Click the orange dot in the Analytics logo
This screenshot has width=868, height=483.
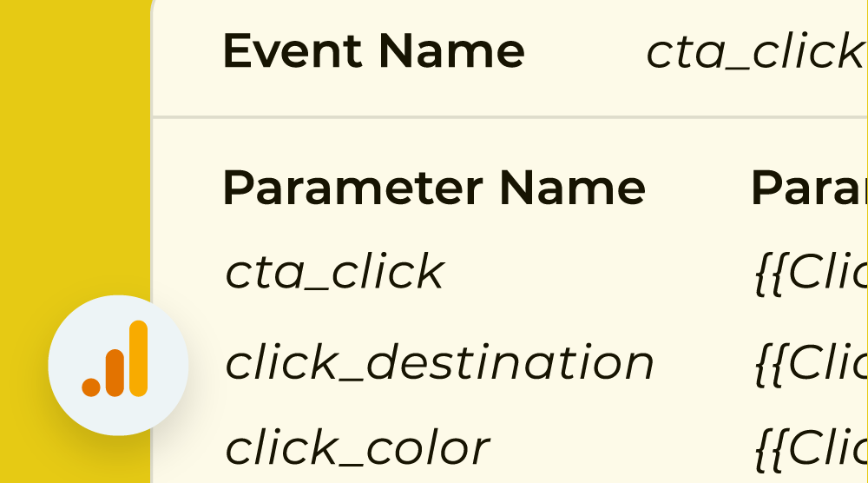click(91, 387)
